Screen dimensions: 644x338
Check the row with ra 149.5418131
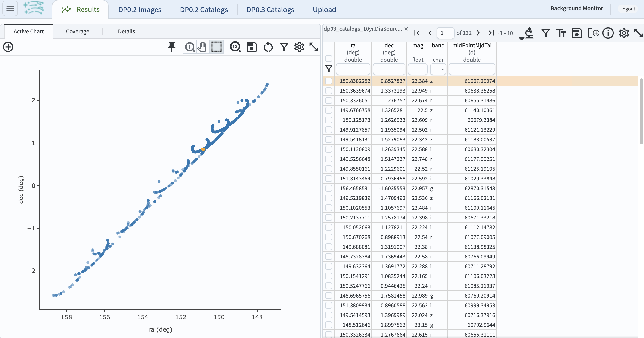pos(329,139)
